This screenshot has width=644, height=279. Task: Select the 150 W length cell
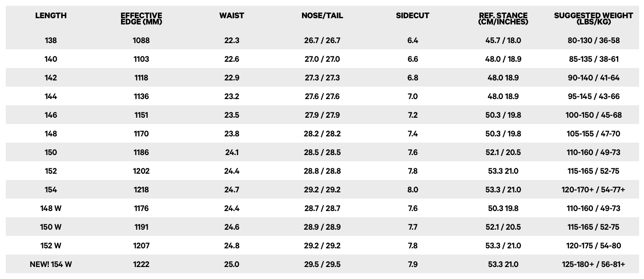click(x=51, y=227)
